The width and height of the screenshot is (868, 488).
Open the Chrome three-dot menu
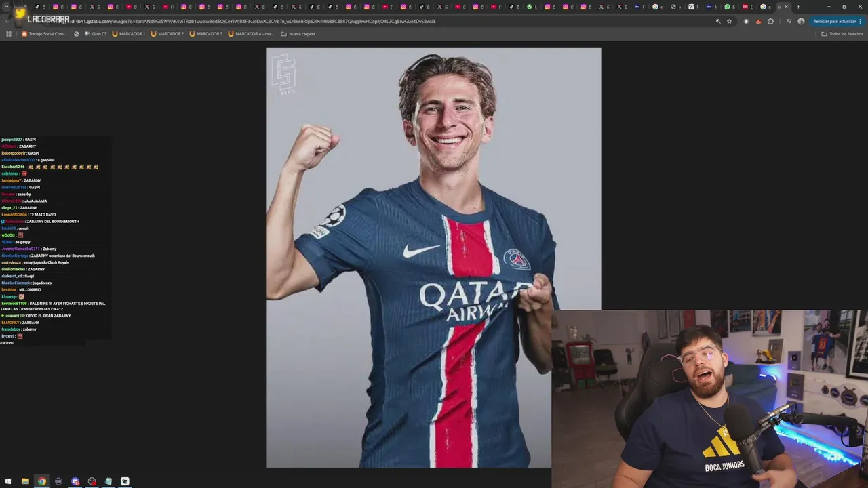pos(861,21)
